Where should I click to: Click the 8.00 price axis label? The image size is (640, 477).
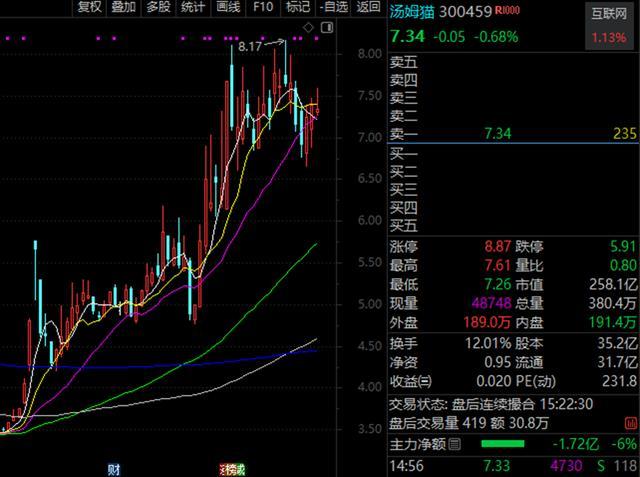370,54
